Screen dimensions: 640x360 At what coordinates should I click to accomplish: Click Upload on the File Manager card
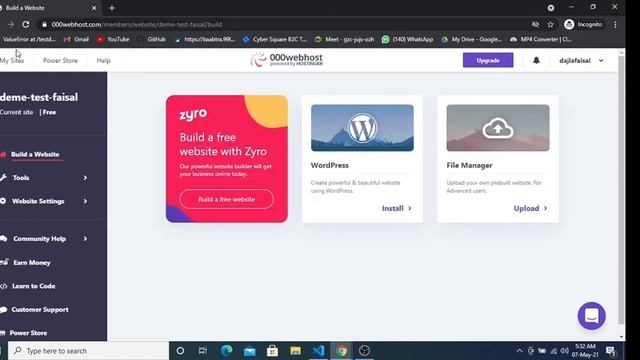pyautogui.click(x=530, y=208)
